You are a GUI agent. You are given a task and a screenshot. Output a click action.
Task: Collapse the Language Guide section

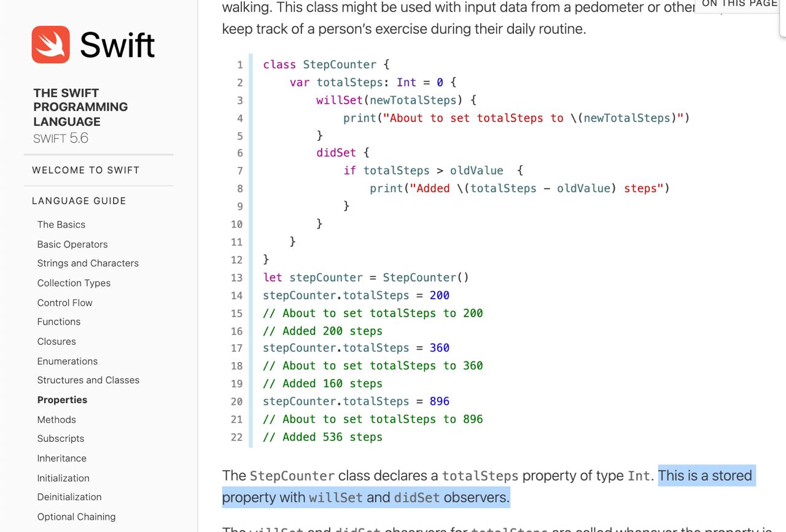(79, 201)
